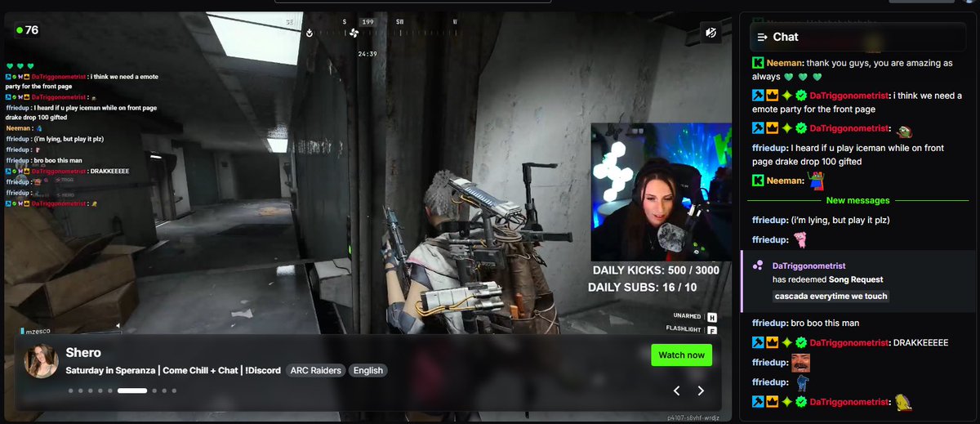
Task: Select the active elongated carousel indicator
Action: pyautogui.click(x=132, y=391)
